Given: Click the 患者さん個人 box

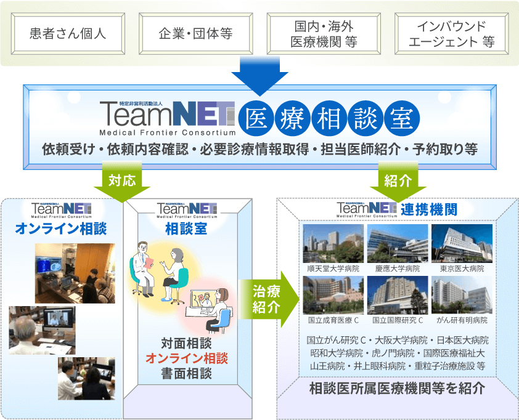Looking at the screenshot, I should [x=68, y=33].
